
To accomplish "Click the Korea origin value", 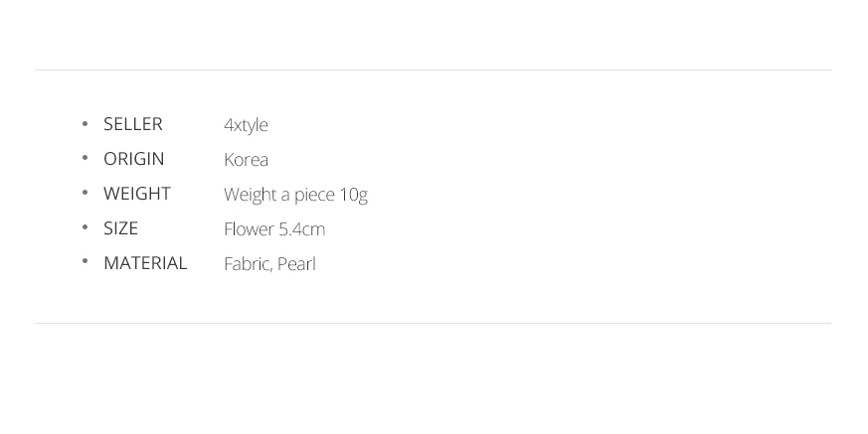I will pos(246,160).
